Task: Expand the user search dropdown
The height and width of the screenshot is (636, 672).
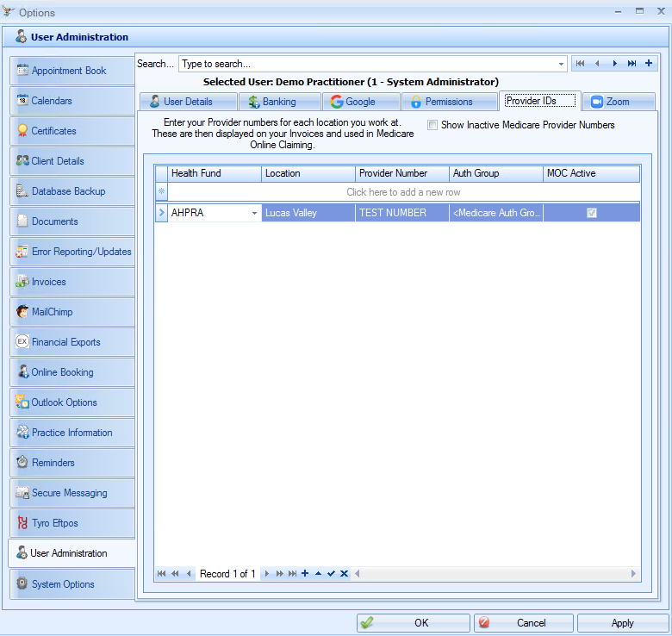Action: (x=561, y=64)
